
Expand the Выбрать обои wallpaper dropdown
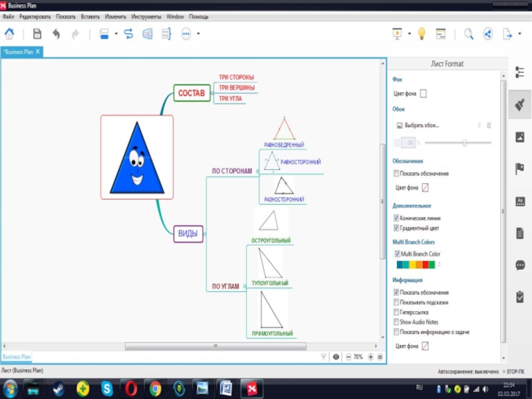click(x=479, y=125)
